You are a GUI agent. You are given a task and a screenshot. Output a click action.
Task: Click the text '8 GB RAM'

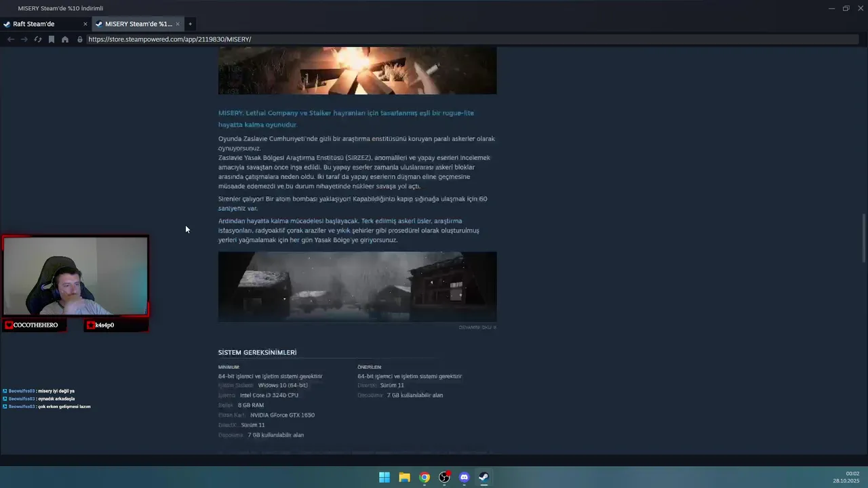click(x=251, y=405)
